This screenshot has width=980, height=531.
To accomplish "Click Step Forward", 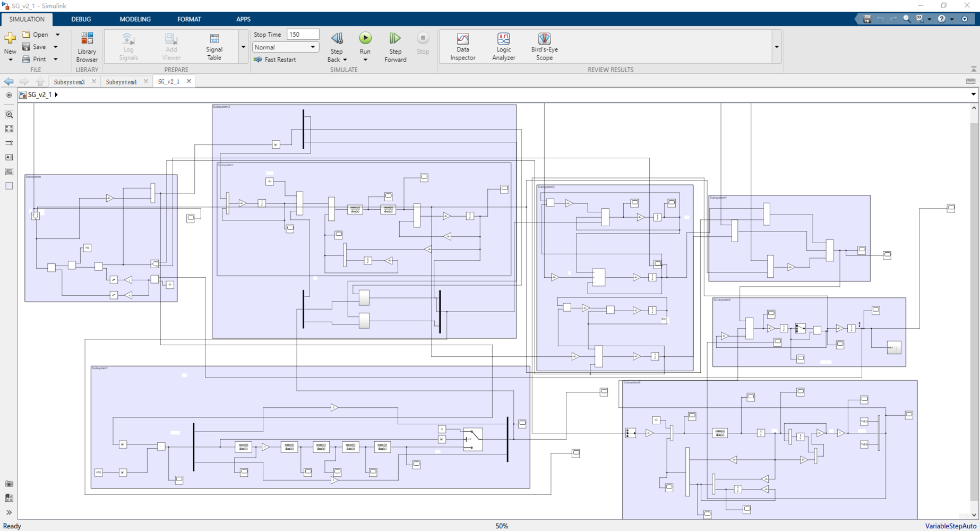I will tap(395, 47).
